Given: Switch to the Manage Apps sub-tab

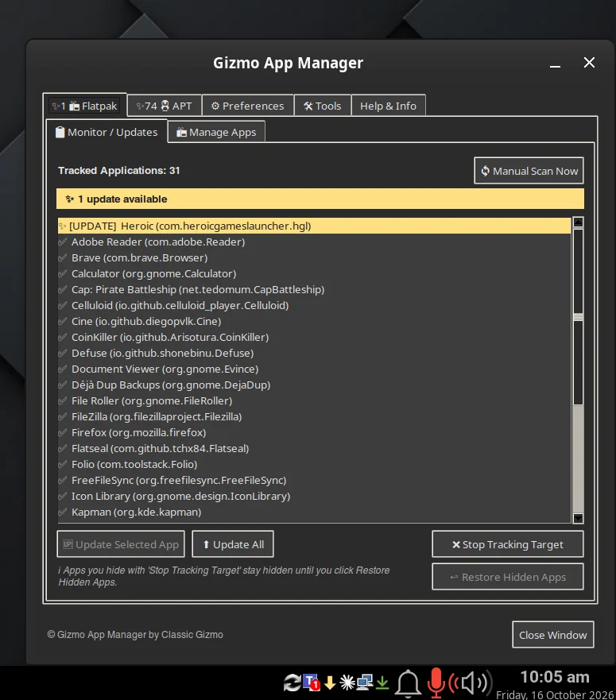Looking at the screenshot, I should (x=217, y=132).
